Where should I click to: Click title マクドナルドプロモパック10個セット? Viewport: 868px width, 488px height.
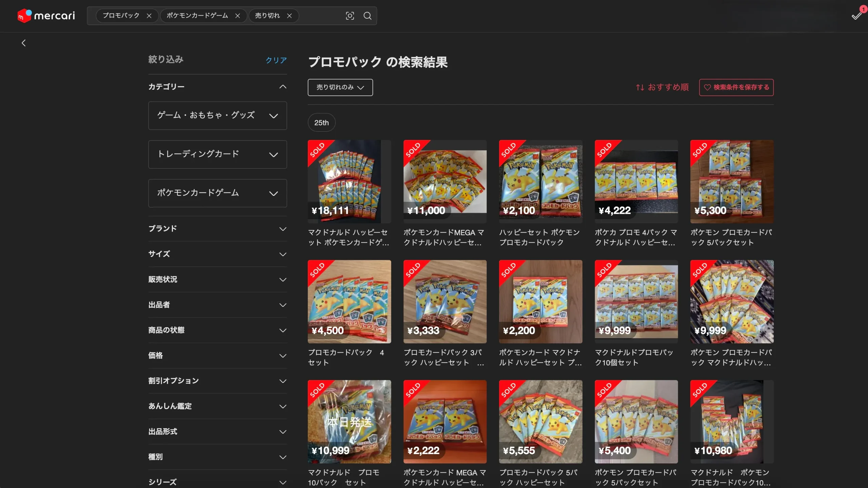(634, 358)
